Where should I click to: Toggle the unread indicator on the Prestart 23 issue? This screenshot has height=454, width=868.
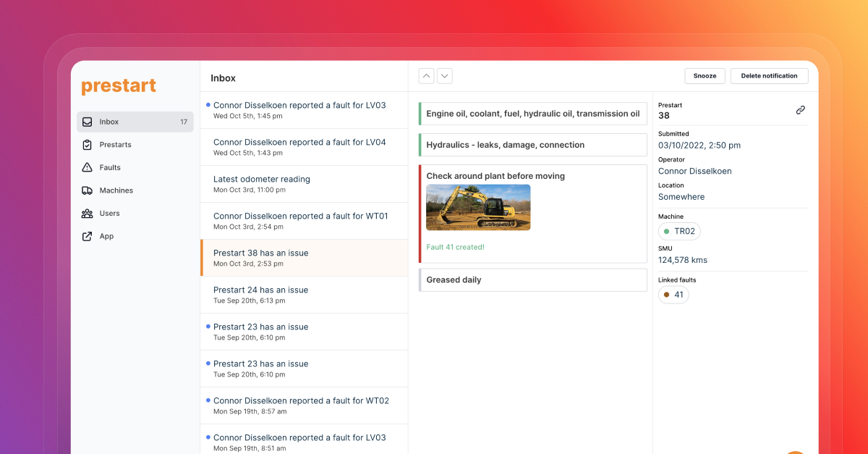pos(208,326)
